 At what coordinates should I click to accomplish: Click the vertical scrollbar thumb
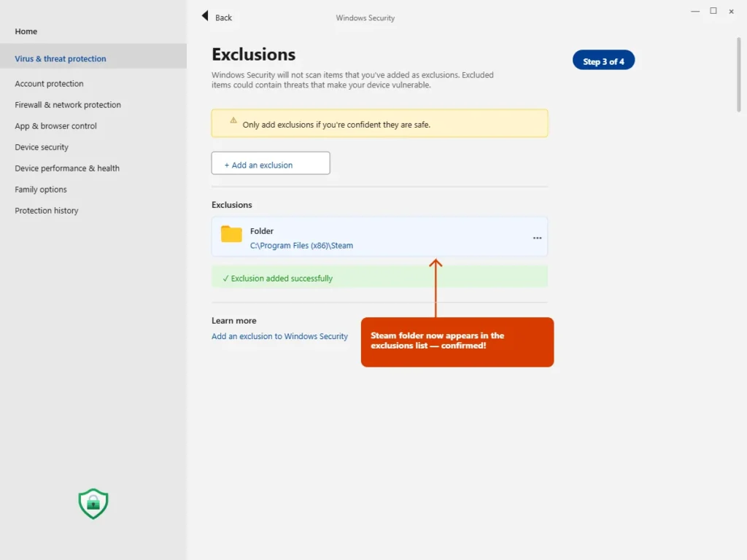pyautogui.click(x=740, y=73)
